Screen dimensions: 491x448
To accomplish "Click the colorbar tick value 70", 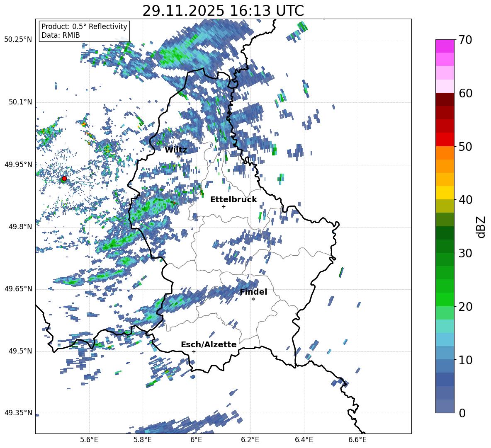I will [466, 40].
